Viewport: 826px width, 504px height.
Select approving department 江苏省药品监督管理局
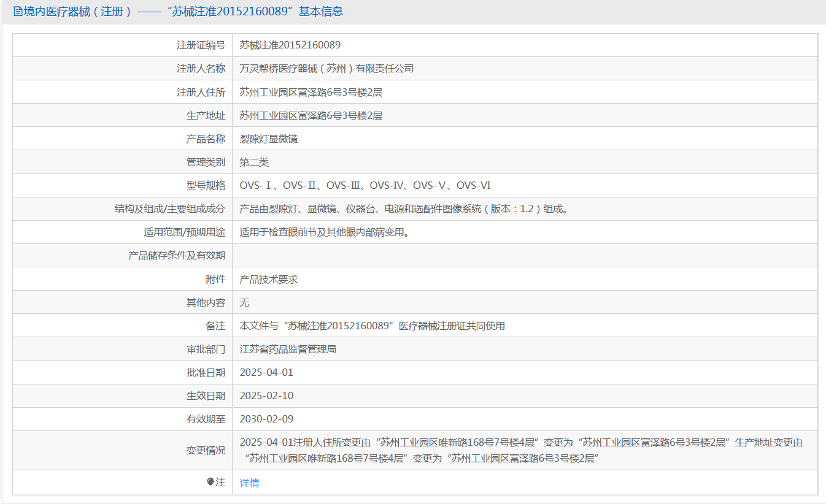click(x=288, y=349)
